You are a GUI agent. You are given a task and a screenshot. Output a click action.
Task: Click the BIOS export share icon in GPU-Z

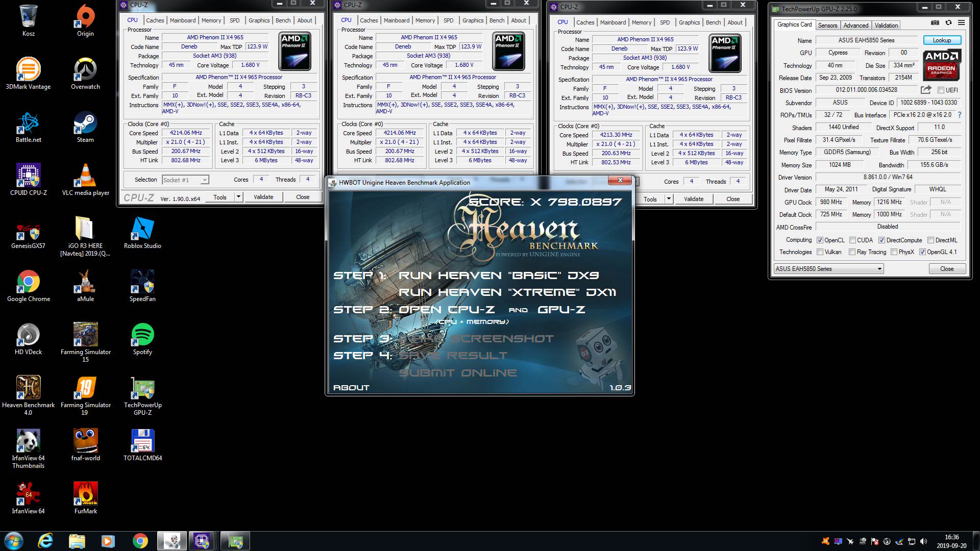coord(926,90)
